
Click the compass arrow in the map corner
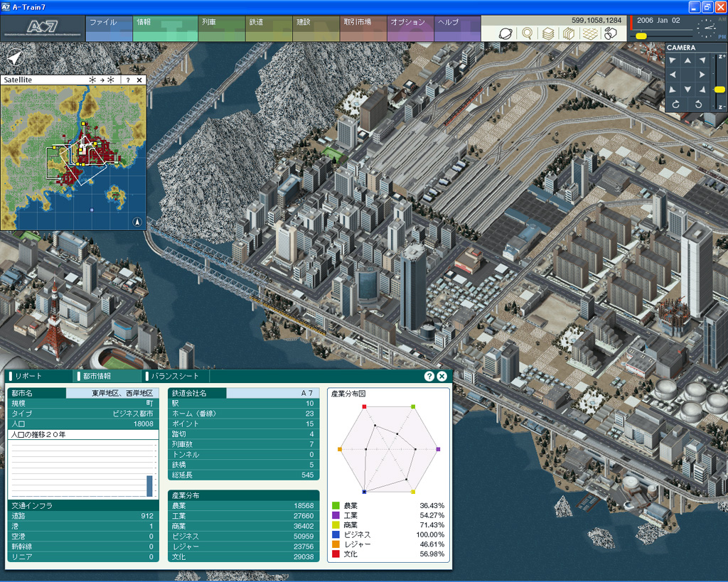(14, 57)
